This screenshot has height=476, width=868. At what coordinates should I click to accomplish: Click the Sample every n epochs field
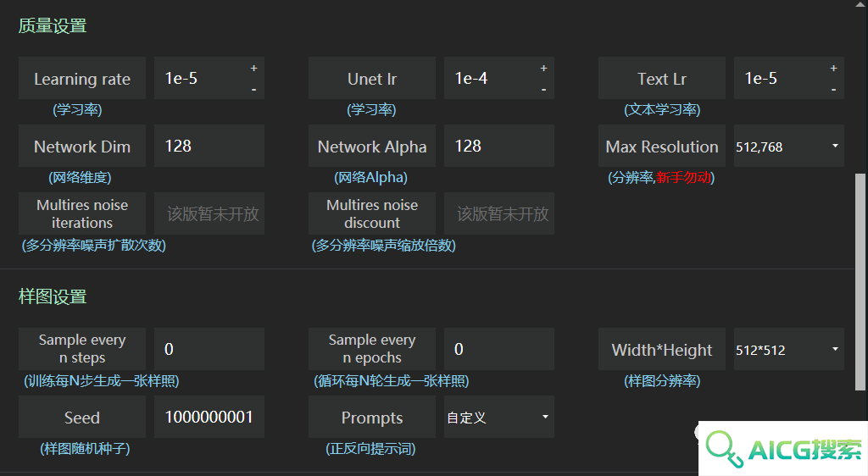click(x=498, y=350)
